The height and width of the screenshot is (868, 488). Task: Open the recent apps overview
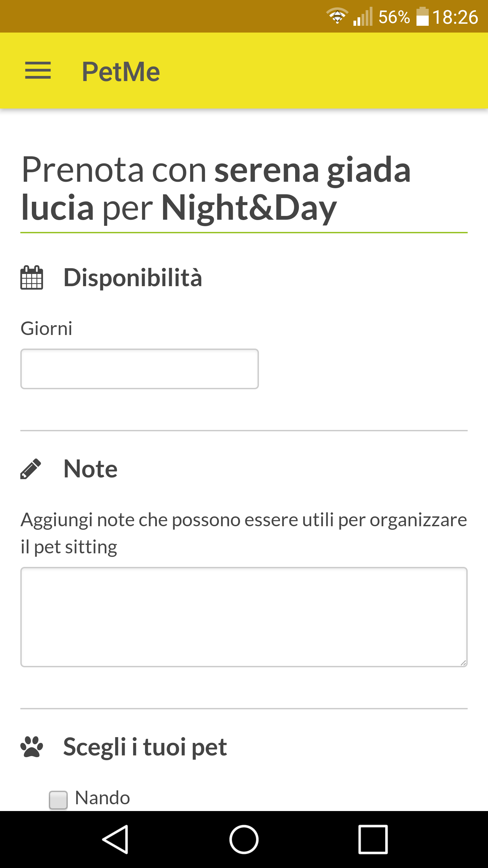373,839
